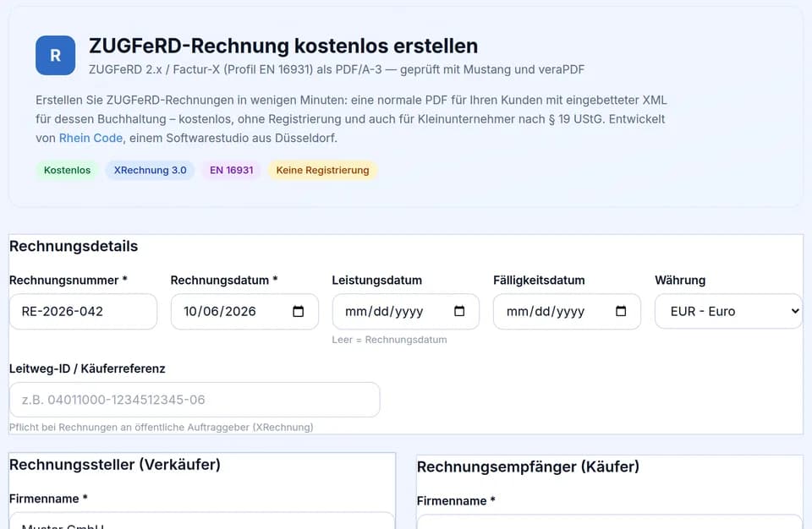This screenshot has width=812, height=529.
Task: Click the Keine Registrierung badge
Action: (x=322, y=171)
